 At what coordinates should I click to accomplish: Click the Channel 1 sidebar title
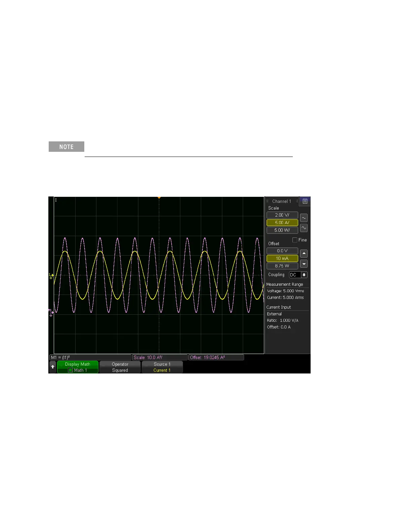point(282,201)
